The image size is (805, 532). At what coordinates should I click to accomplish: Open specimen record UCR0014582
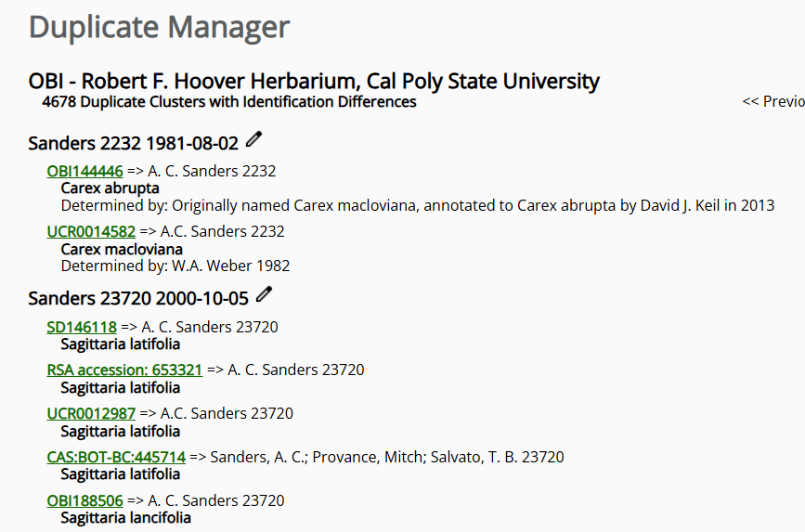click(91, 231)
